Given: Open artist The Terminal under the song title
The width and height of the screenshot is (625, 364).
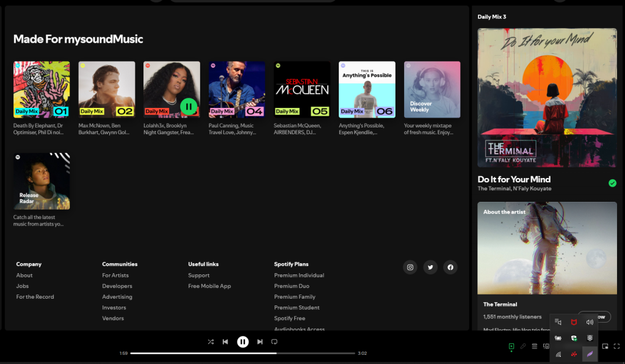Looking at the screenshot, I should (494, 188).
